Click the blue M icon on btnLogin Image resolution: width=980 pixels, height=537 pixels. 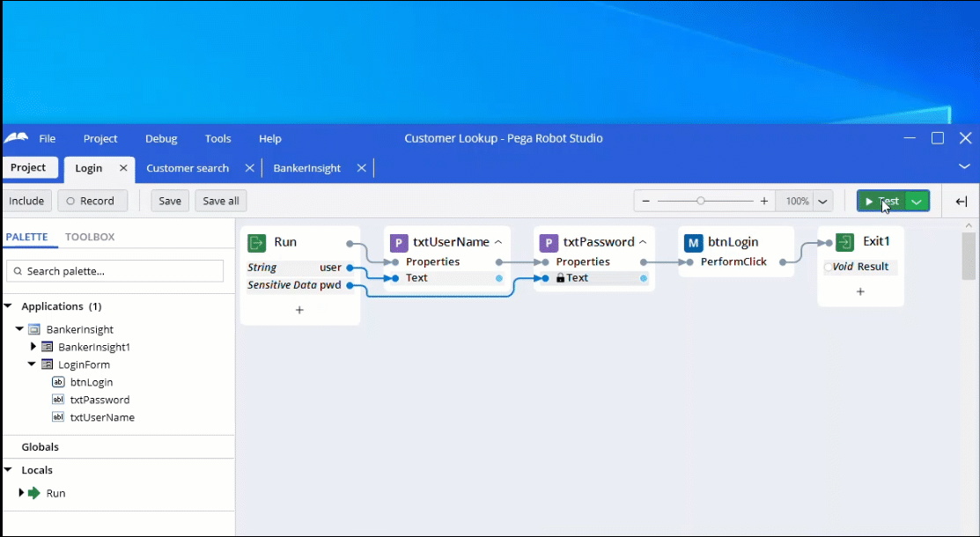[693, 243]
